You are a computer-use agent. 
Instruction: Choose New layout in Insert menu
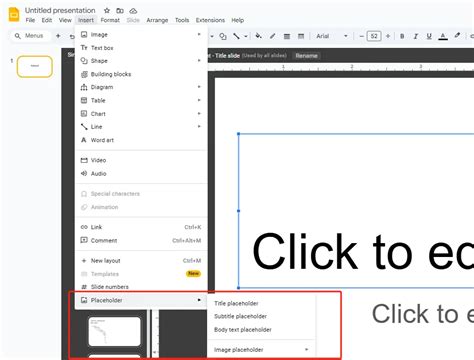coord(141,260)
